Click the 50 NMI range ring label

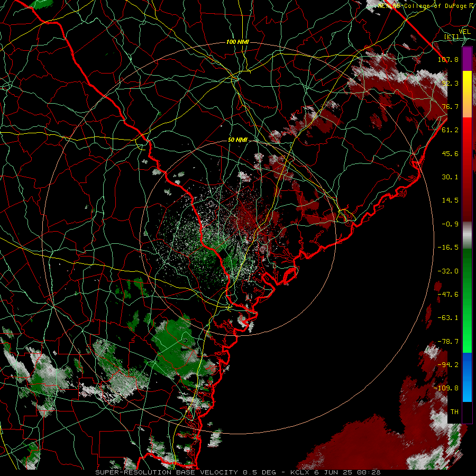237,140
